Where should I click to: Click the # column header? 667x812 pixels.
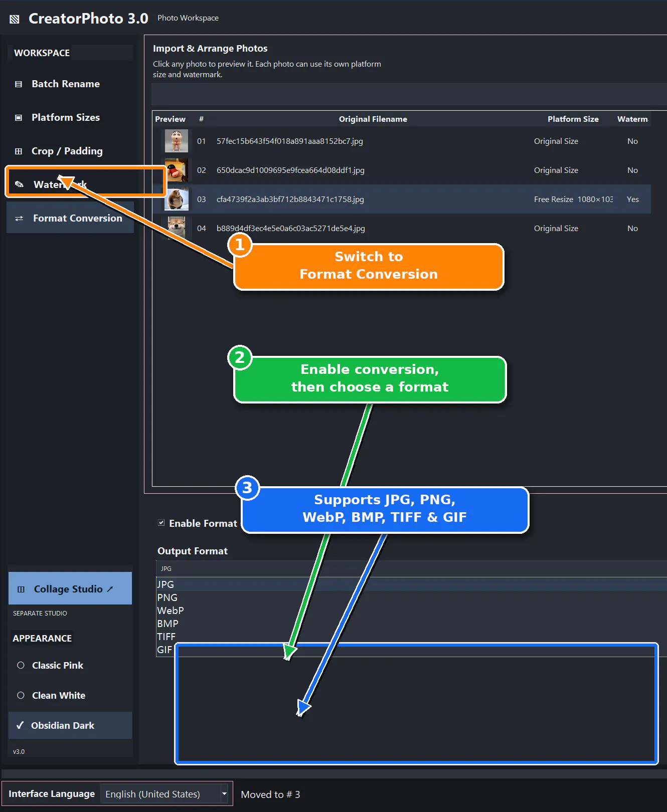(201, 119)
